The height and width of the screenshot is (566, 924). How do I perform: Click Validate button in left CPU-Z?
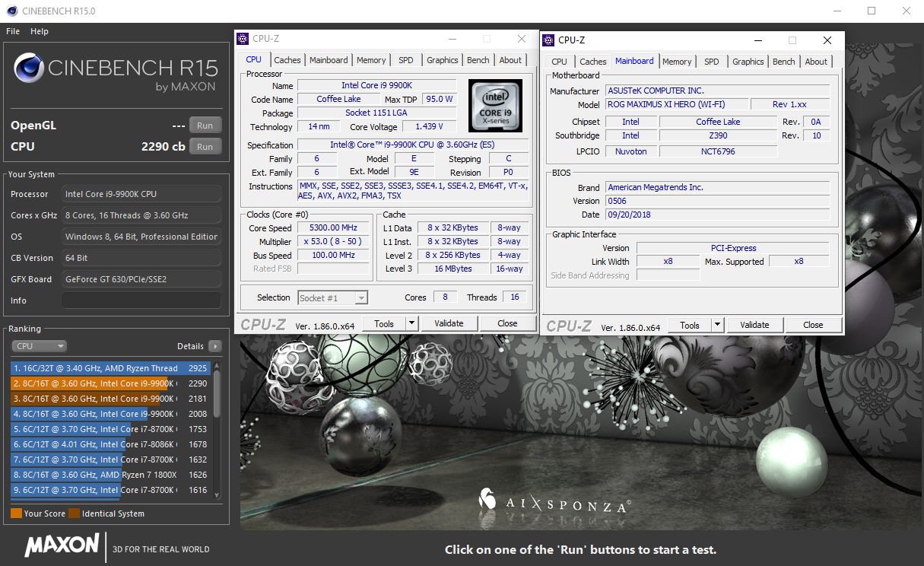point(449,323)
